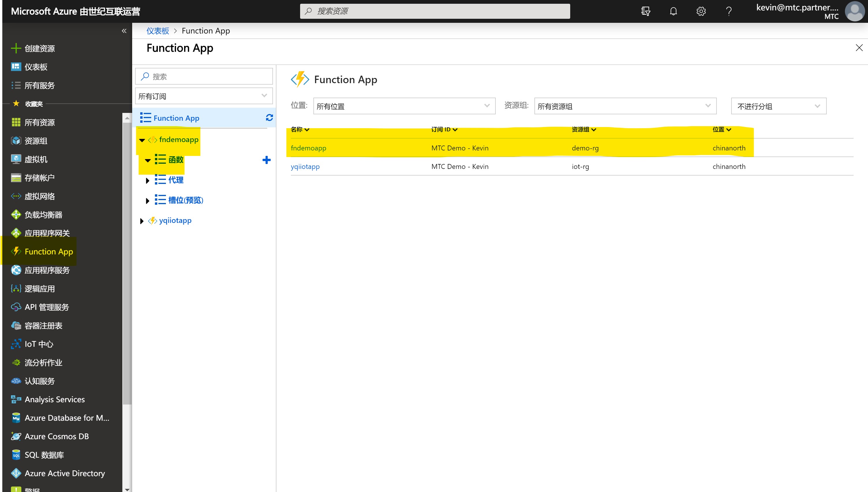
Task: Click the Azure Cosmos DB icon
Action: tap(16, 436)
